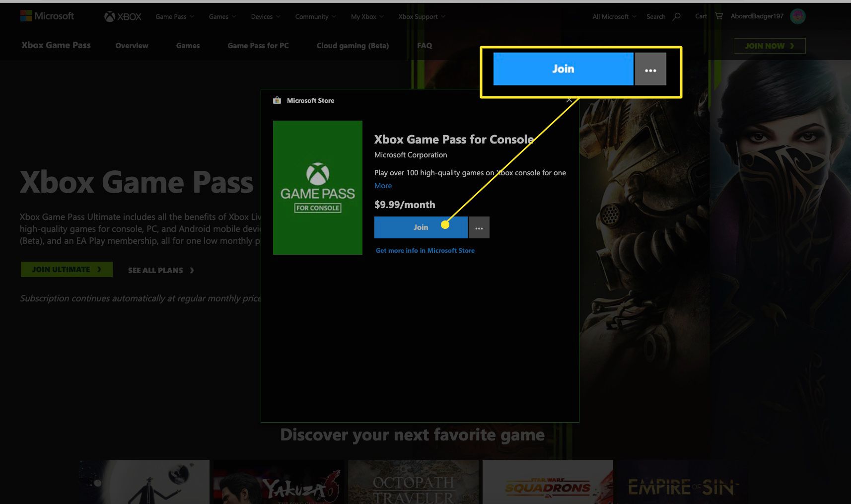851x504 pixels.
Task: Expand the Devices dropdown menu
Action: 266,17
